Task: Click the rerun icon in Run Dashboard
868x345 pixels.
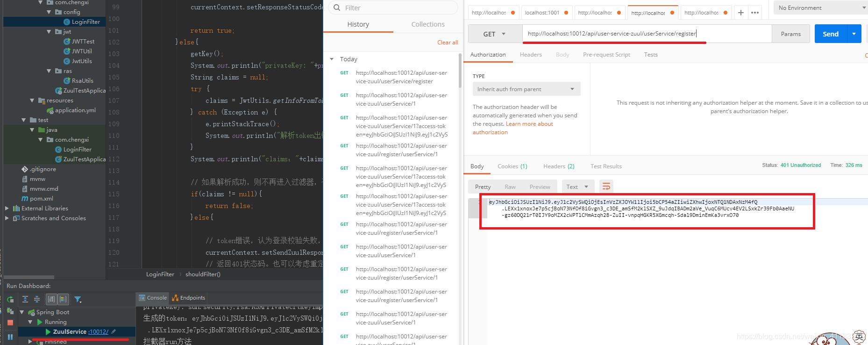Action: click(x=10, y=299)
